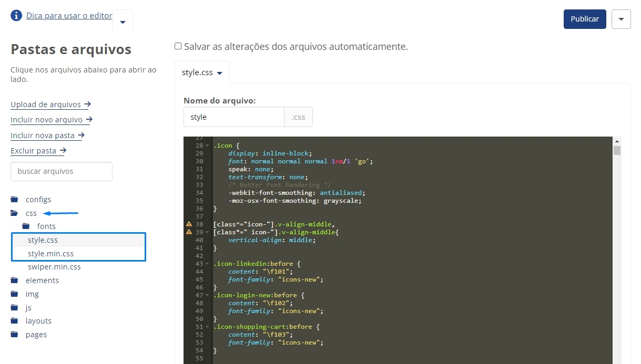
Task: Open dropdown arrow next to Publicar
Action: coord(621,19)
